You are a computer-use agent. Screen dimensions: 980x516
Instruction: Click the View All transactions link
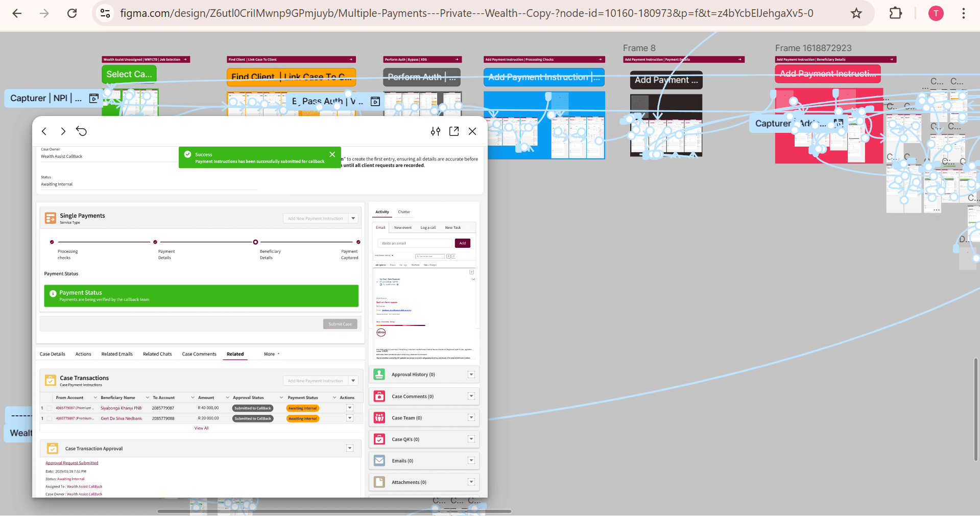point(202,428)
